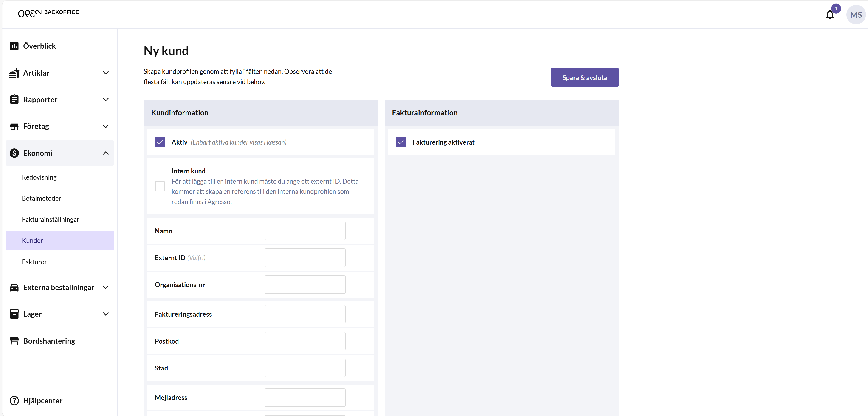Click the Fakturering aktiverat label

443,142
